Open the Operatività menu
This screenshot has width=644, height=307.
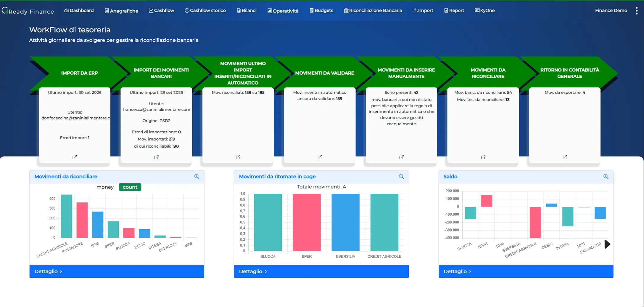tap(283, 11)
